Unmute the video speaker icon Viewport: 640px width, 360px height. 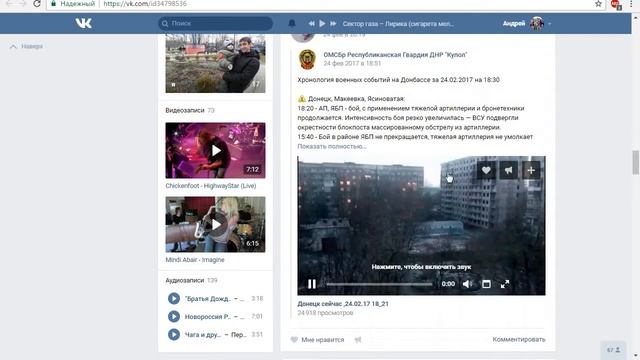[x=467, y=284]
